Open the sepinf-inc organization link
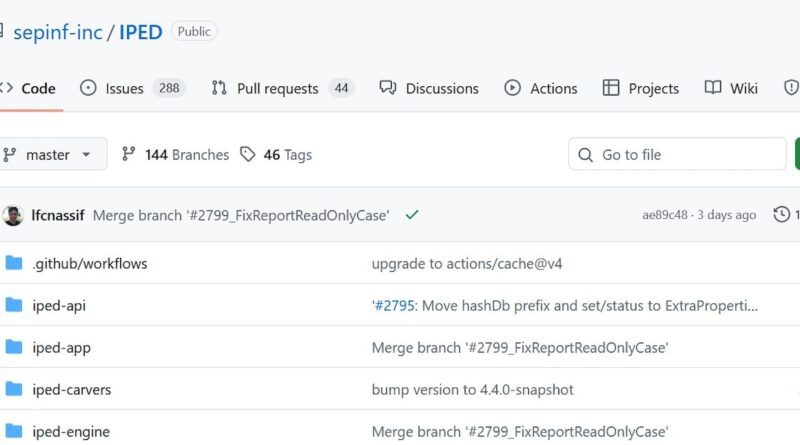Image resolution: width=800 pixels, height=445 pixels. click(x=60, y=32)
